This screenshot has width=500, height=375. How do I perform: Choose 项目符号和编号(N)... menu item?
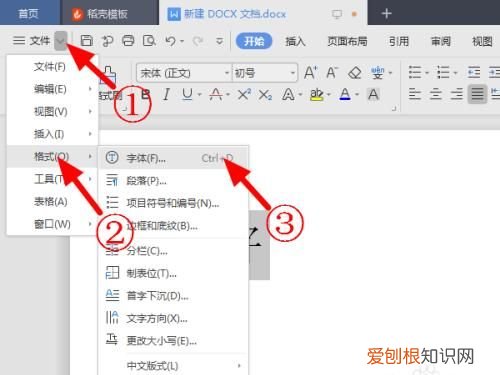coord(173,203)
